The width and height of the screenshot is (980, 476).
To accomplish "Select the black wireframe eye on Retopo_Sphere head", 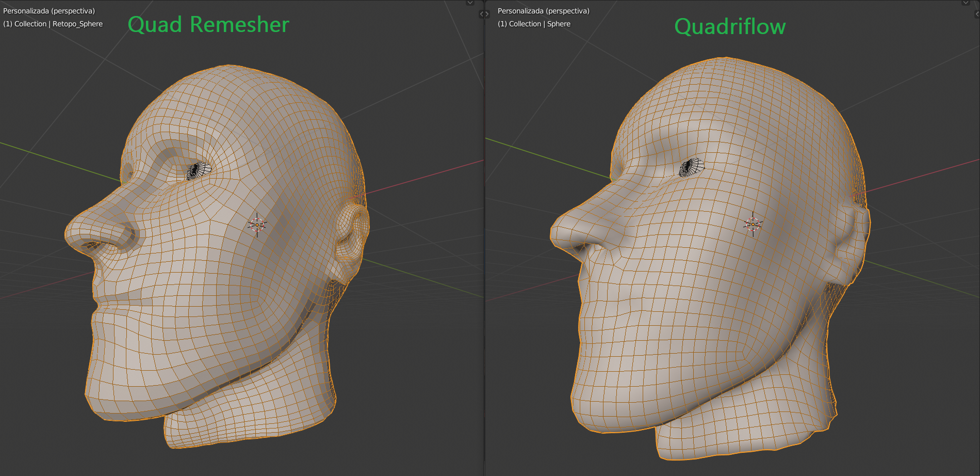I will 199,170.
